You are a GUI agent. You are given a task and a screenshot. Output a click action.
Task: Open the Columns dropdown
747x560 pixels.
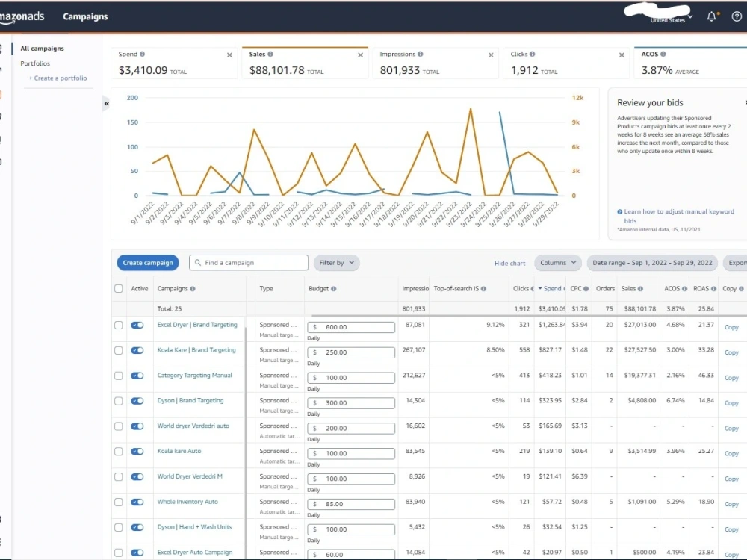(558, 263)
